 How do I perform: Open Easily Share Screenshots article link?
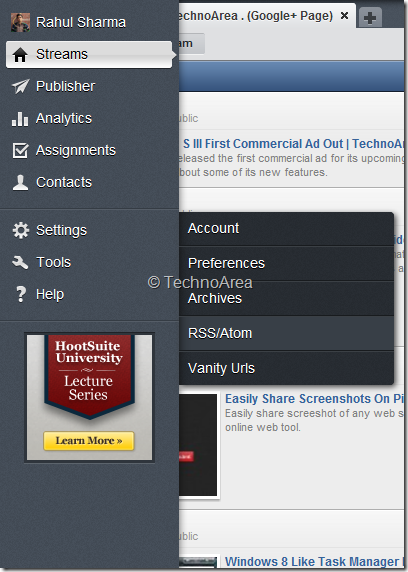click(x=314, y=399)
